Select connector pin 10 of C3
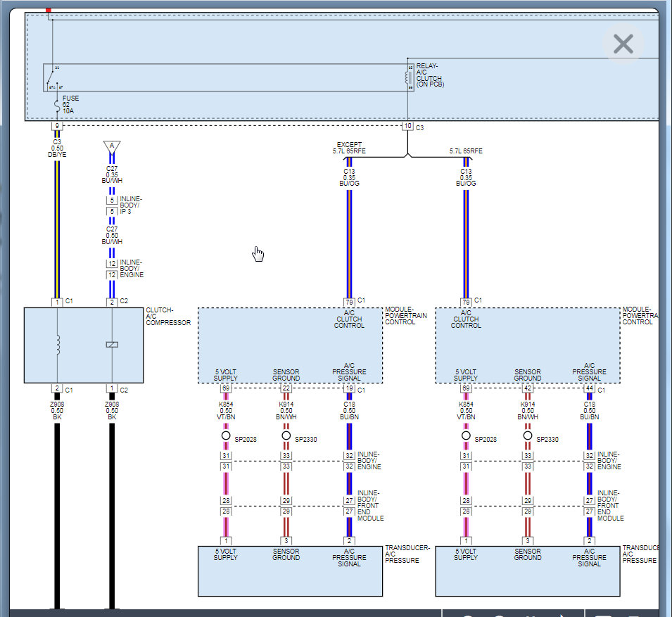The width and height of the screenshot is (672, 617). point(407,126)
